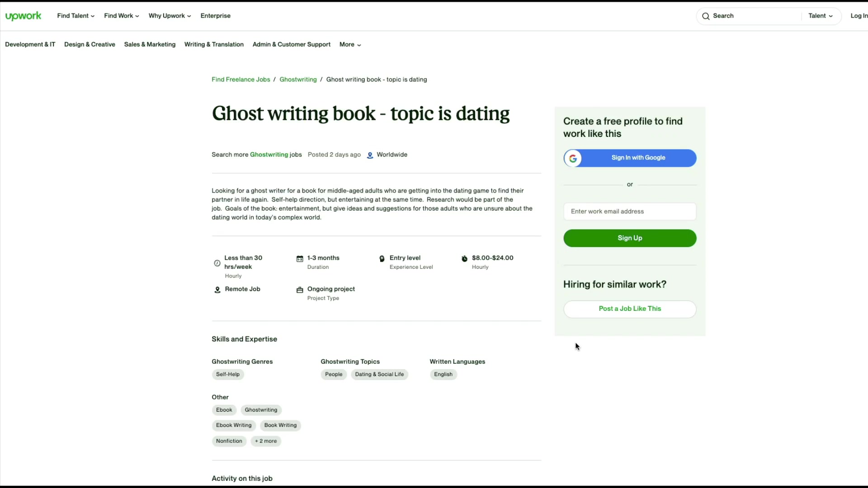
Task: Click the hourly rate timer icon
Action: pyautogui.click(x=464, y=258)
